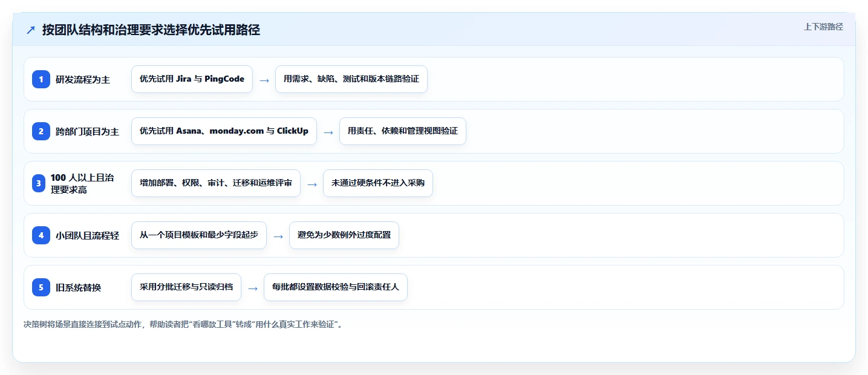The image size is (868, 375).
Task: Click the 用责任、依赖和管理视图验证 box
Action: (403, 131)
